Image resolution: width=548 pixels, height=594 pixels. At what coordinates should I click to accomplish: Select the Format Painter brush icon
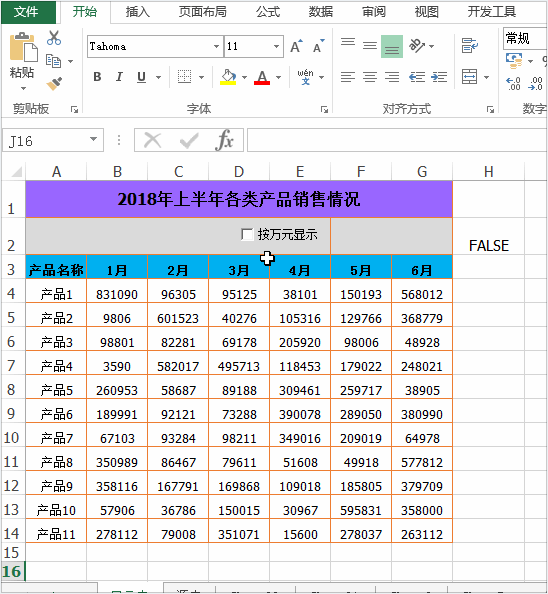pos(54,83)
